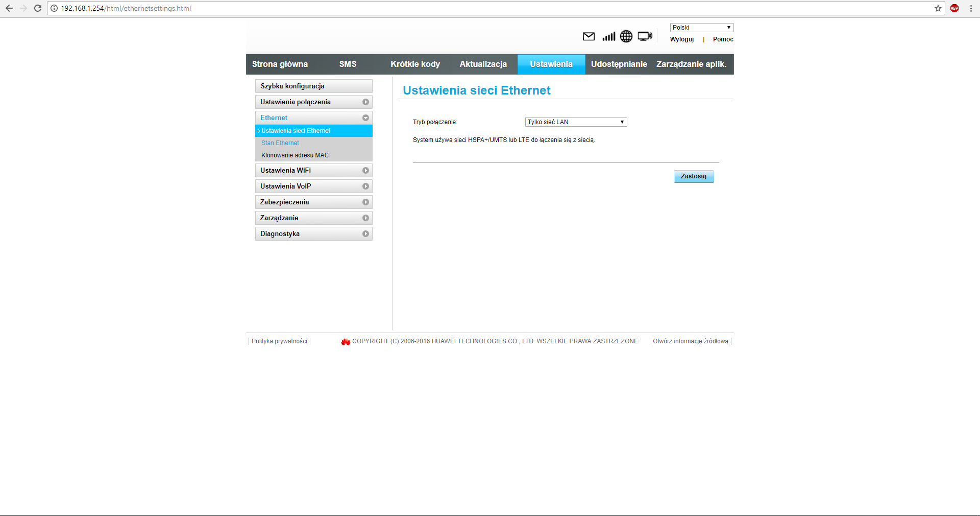
Task: Expand Zabezpieczenia arrow icon
Action: [365, 202]
